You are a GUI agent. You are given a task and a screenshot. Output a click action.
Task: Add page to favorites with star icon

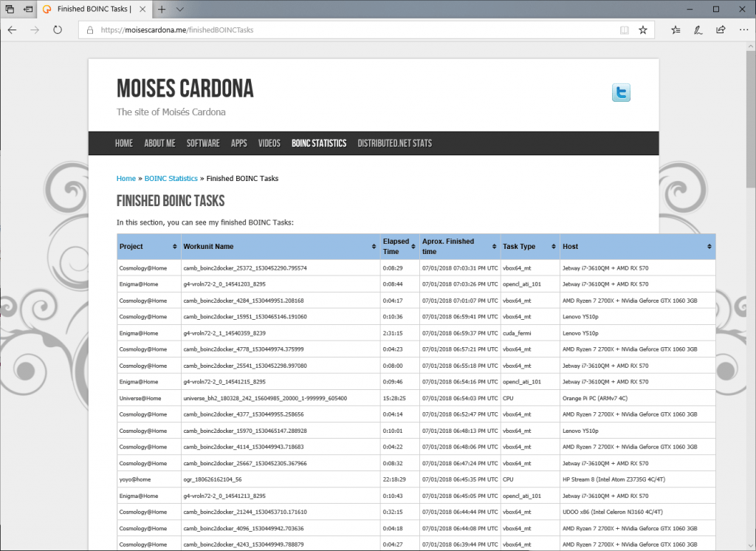pyautogui.click(x=643, y=30)
